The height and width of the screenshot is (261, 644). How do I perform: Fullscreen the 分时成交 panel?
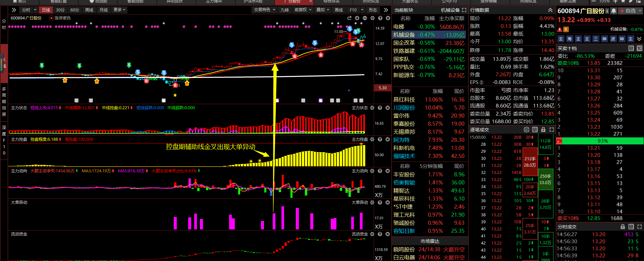[x=639, y=227]
